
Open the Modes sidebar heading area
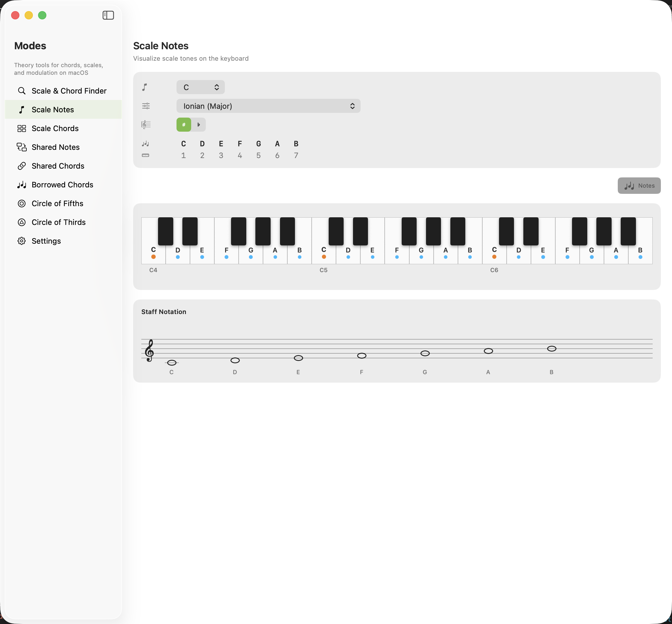(30, 45)
